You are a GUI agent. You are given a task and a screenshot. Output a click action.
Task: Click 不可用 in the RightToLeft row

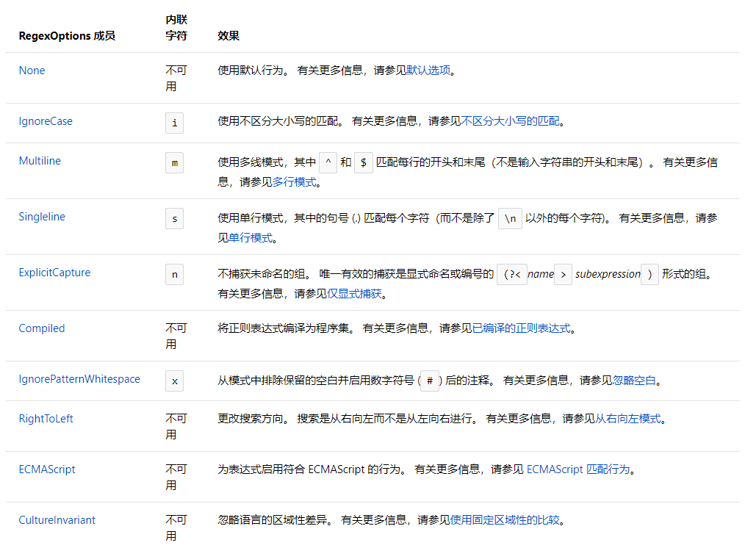coord(176,426)
